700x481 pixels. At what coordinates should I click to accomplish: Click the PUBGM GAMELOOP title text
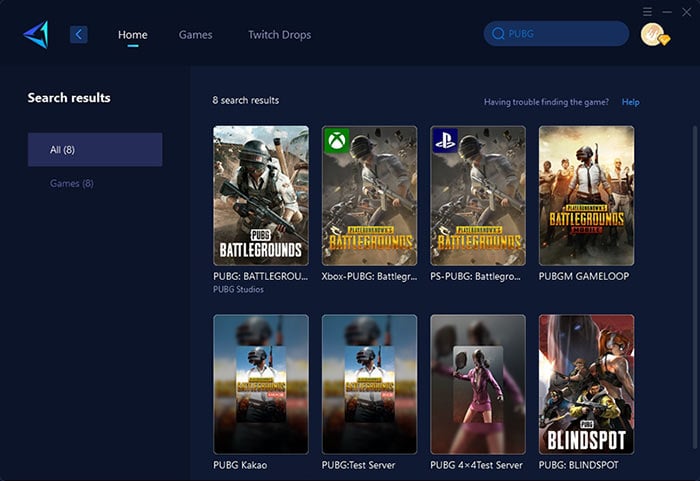[x=584, y=276]
